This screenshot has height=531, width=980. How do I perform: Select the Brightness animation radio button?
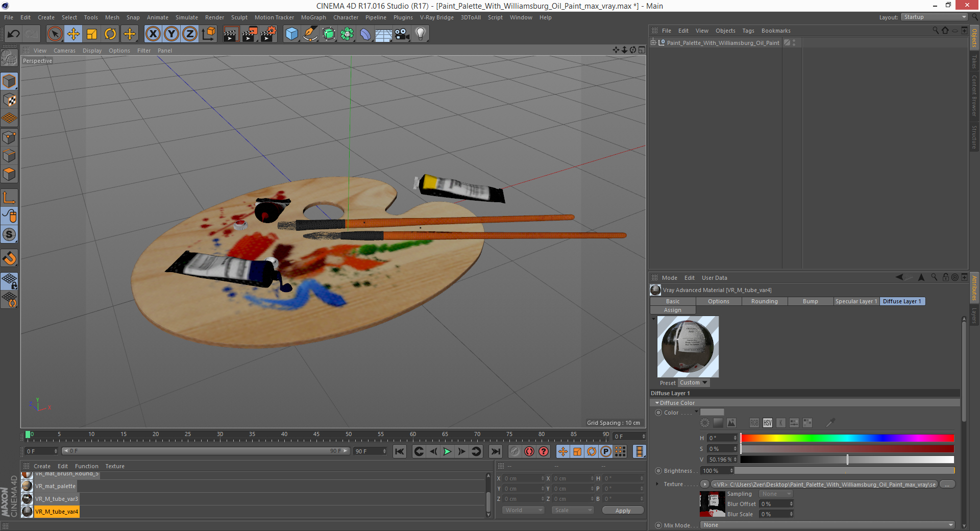(658, 471)
